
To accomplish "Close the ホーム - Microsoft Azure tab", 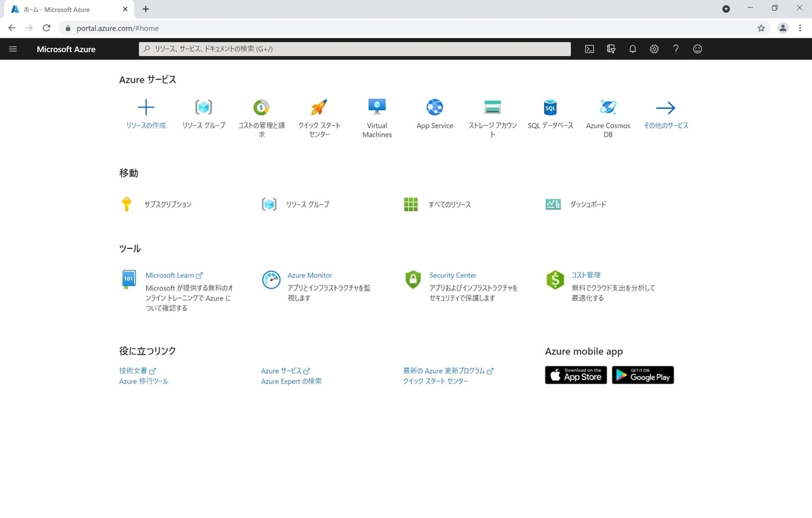I will (126, 9).
